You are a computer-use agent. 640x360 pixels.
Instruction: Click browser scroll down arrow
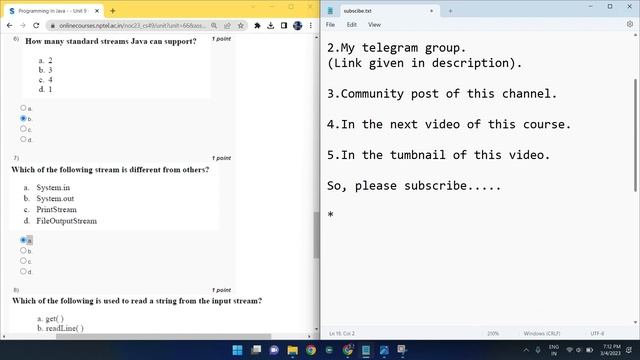click(x=316, y=329)
